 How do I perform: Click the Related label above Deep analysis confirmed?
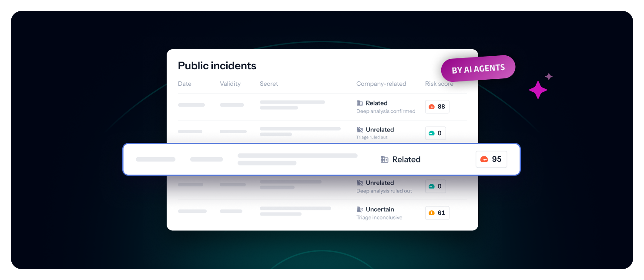(x=377, y=103)
